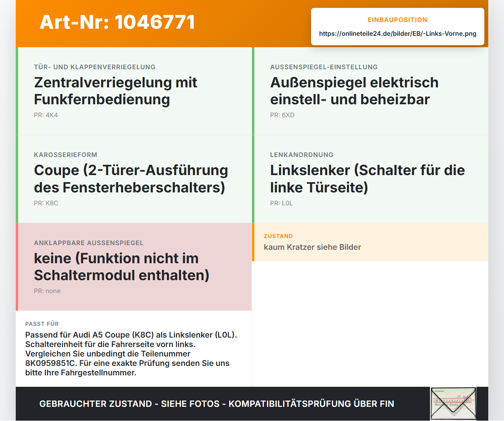Viewport: 504px width, 421px height.
Task: Click the PR: 6XD code
Action: (x=282, y=115)
